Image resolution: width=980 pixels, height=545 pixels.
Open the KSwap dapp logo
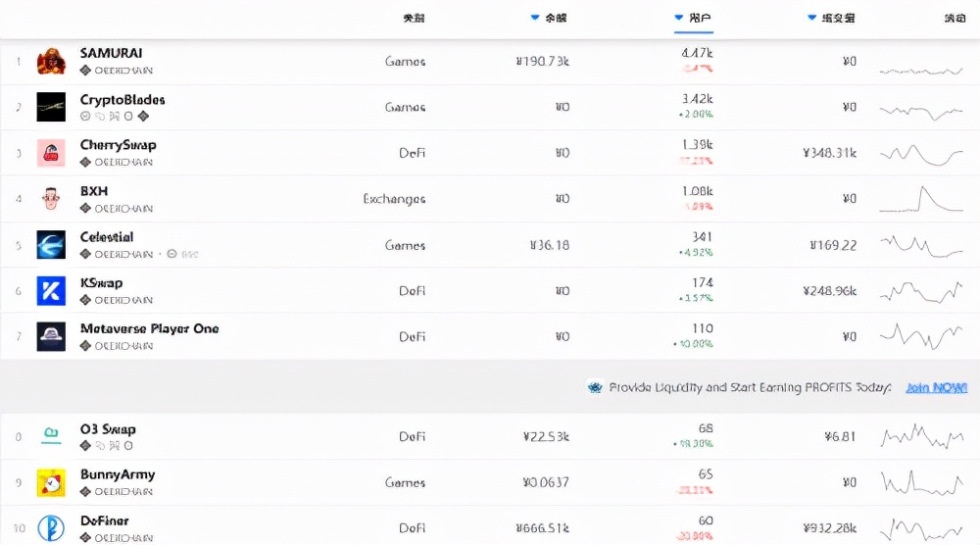(x=51, y=290)
